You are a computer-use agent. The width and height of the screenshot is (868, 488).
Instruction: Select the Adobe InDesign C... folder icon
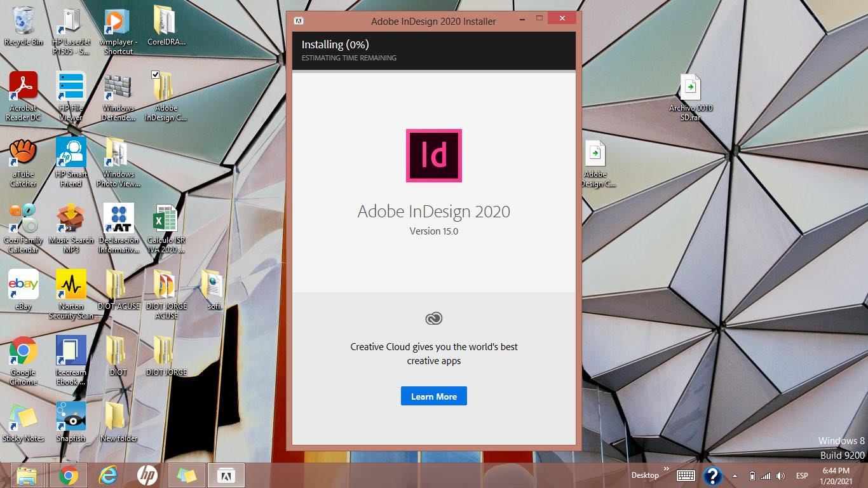(x=166, y=96)
